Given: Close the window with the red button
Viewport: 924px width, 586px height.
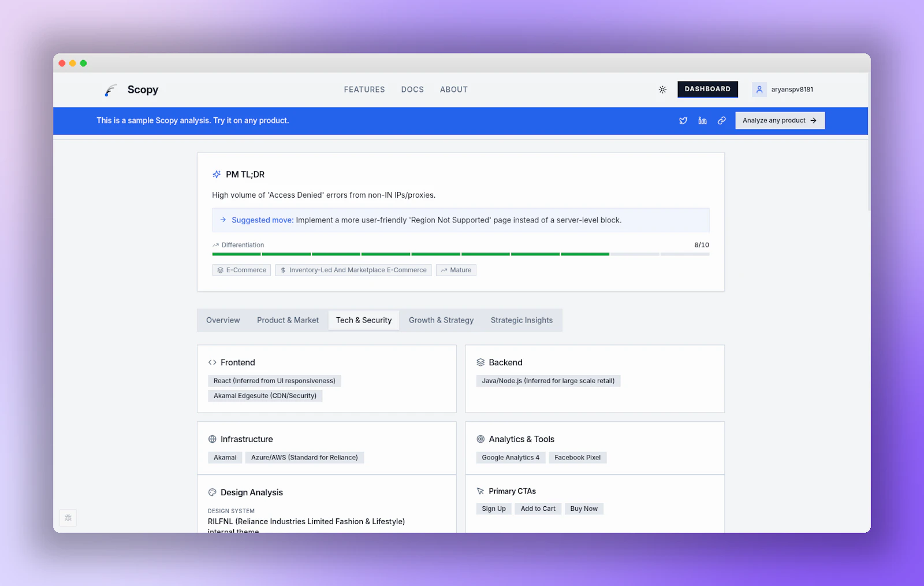Looking at the screenshot, I should [x=62, y=64].
